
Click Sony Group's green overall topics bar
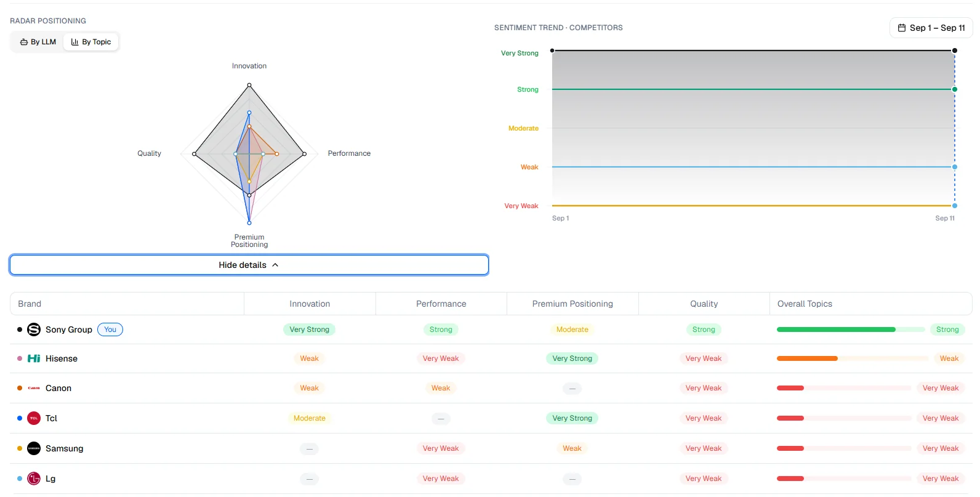836,329
